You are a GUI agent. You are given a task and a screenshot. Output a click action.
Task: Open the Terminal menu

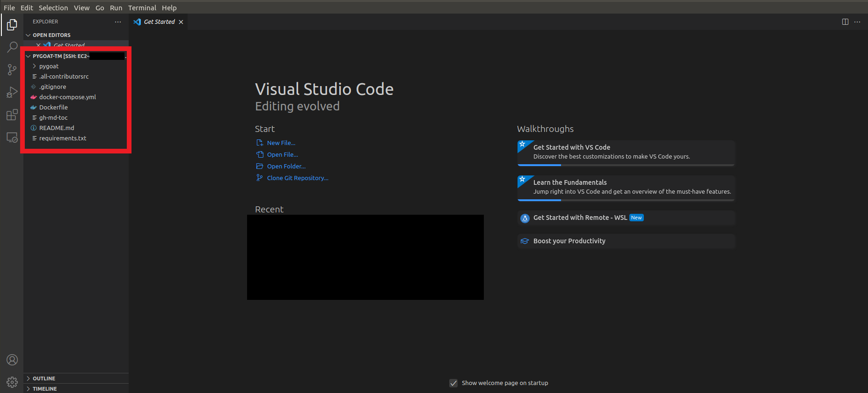[x=142, y=7]
